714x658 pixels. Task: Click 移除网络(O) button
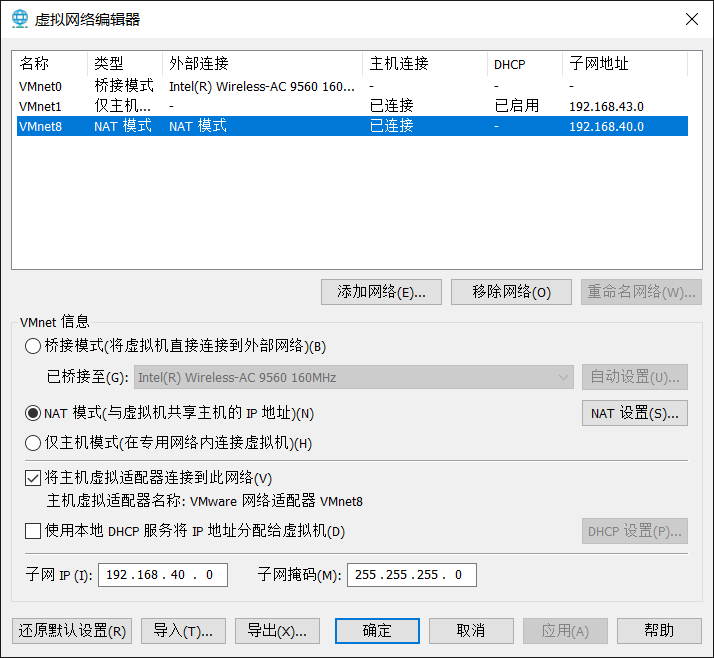coord(511,292)
